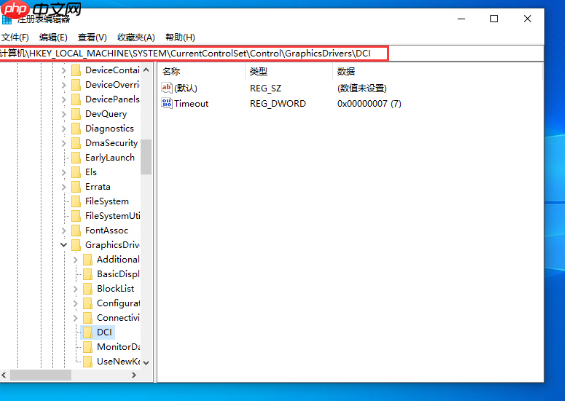Click the (默认) string value icon
The image size is (565, 401).
click(x=167, y=88)
